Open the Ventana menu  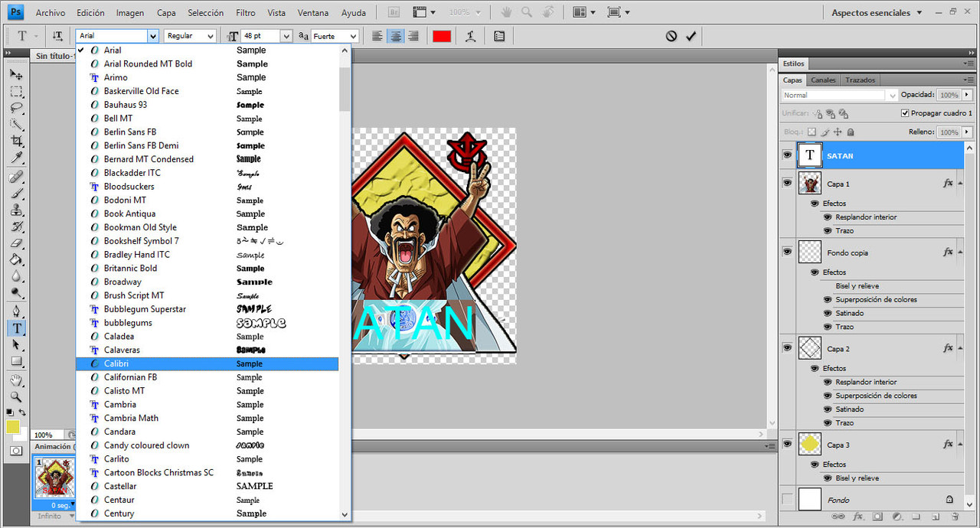(x=313, y=13)
